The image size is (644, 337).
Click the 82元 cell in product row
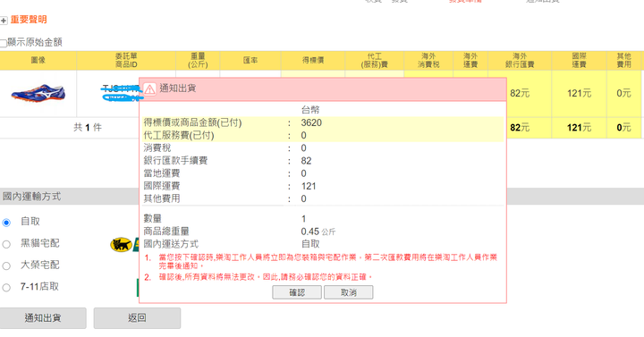point(520,94)
